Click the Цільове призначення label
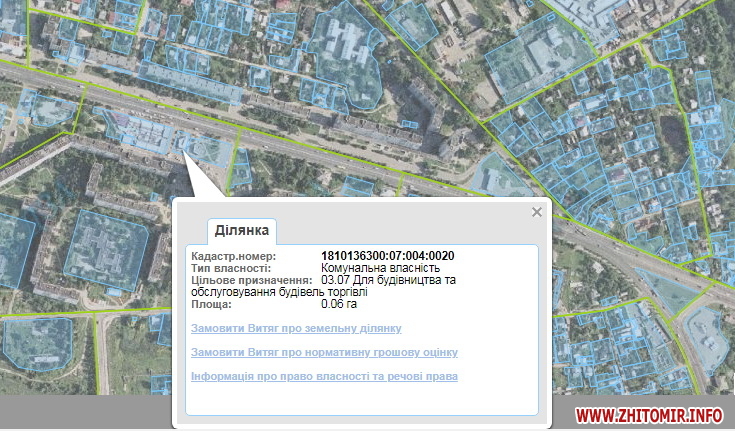The height and width of the screenshot is (431, 735). (x=251, y=281)
